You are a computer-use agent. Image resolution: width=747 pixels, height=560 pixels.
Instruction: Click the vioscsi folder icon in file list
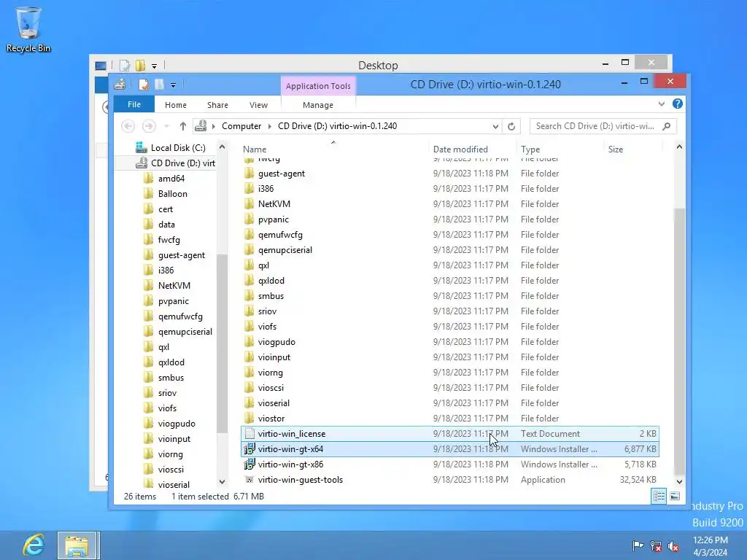click(x=249, y=388)
